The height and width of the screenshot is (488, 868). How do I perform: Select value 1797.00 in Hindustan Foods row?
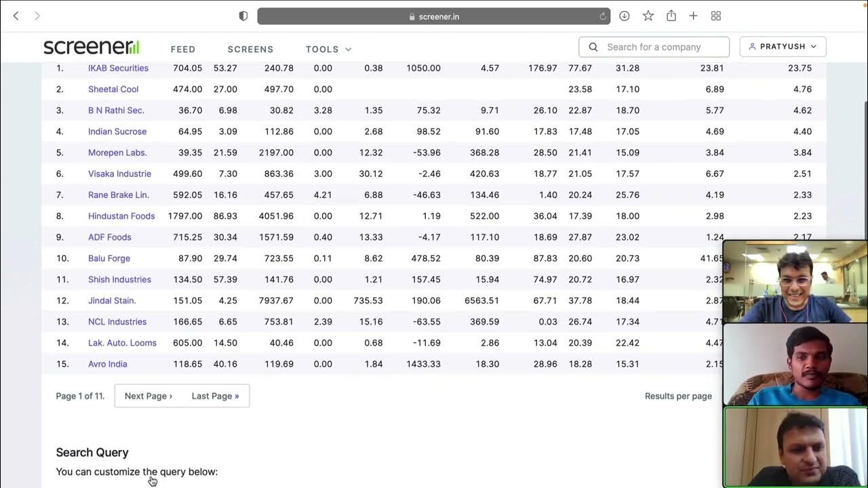pos(185,216)
